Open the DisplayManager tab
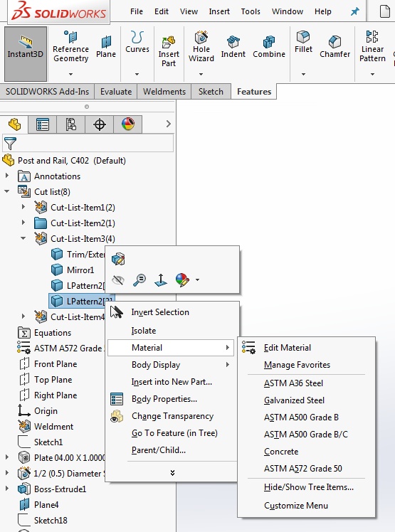This screenshot has height=532, width=395. pos(127,124)
